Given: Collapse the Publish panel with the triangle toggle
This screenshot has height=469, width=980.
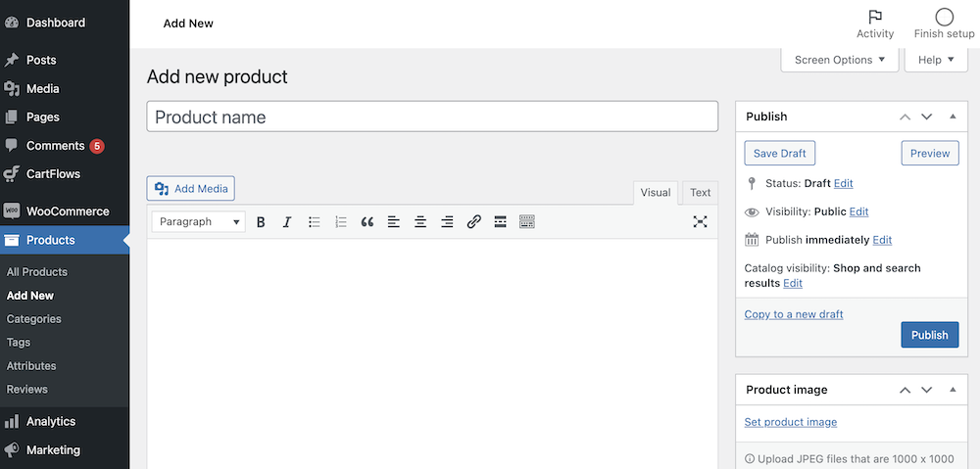Looking at the screenshot, I should (953, 117).
